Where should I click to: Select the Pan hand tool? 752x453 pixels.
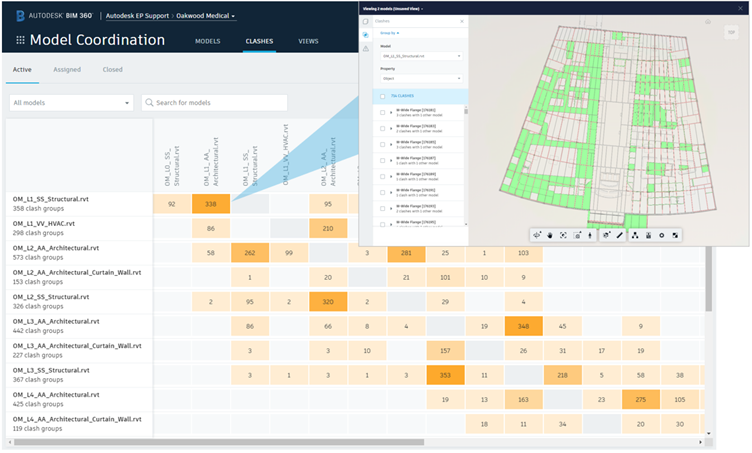[550, 235]
